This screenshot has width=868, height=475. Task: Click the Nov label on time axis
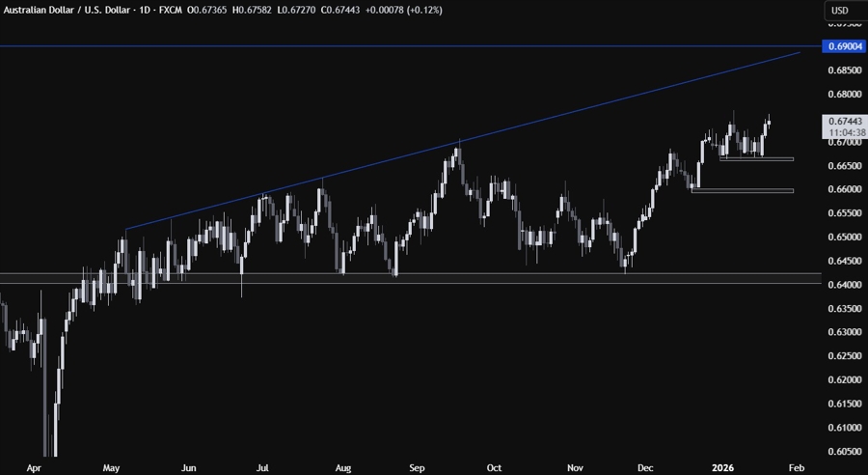pos(575,469)
